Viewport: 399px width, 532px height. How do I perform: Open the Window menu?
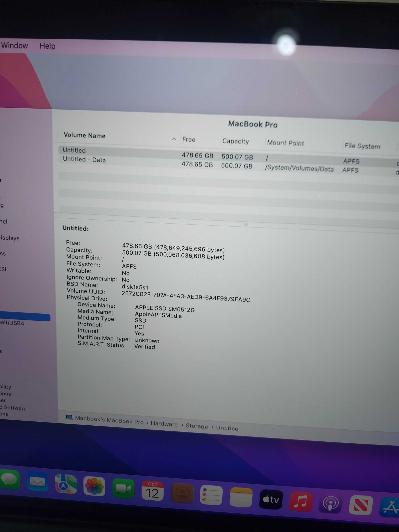(x=14, y=46)
